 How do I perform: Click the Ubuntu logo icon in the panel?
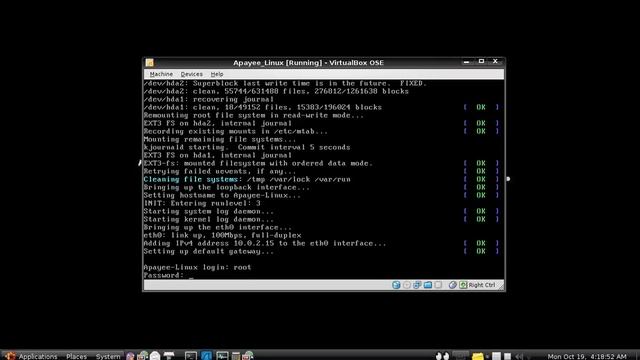point(10,356)
